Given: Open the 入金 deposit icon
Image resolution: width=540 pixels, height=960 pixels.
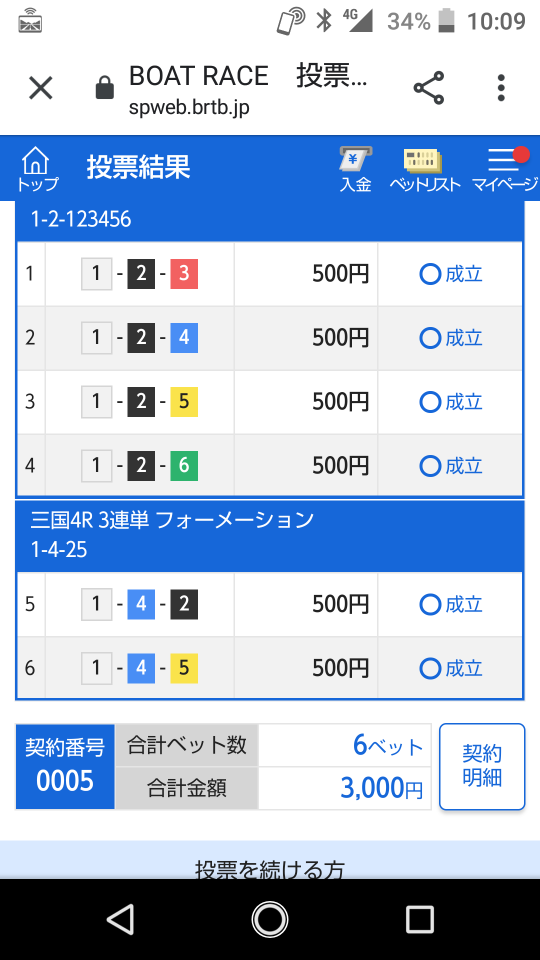Looking at the screenshot, I should [x=356, y=170].
